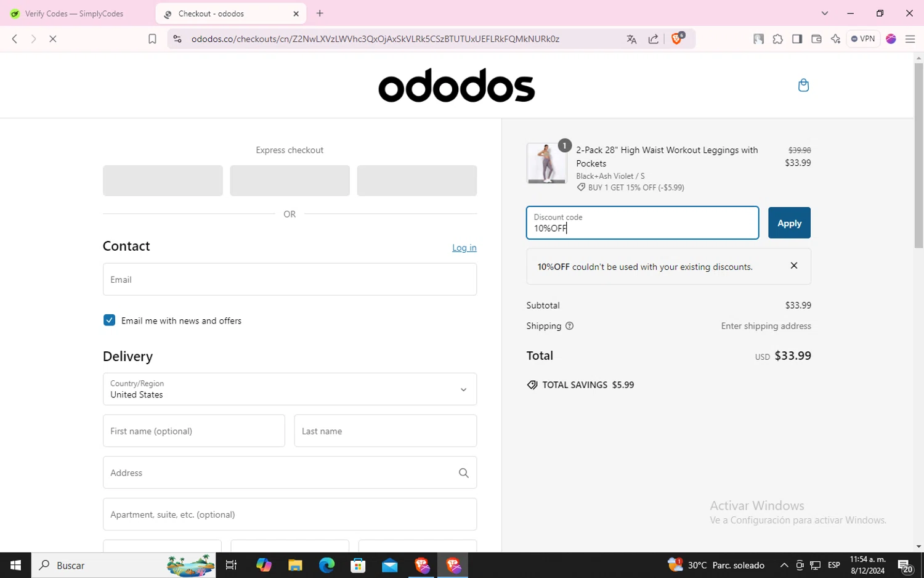Viewport: 924px width, 578px height.
Task: Click the page vertical scrollbar
Action: 918,155
